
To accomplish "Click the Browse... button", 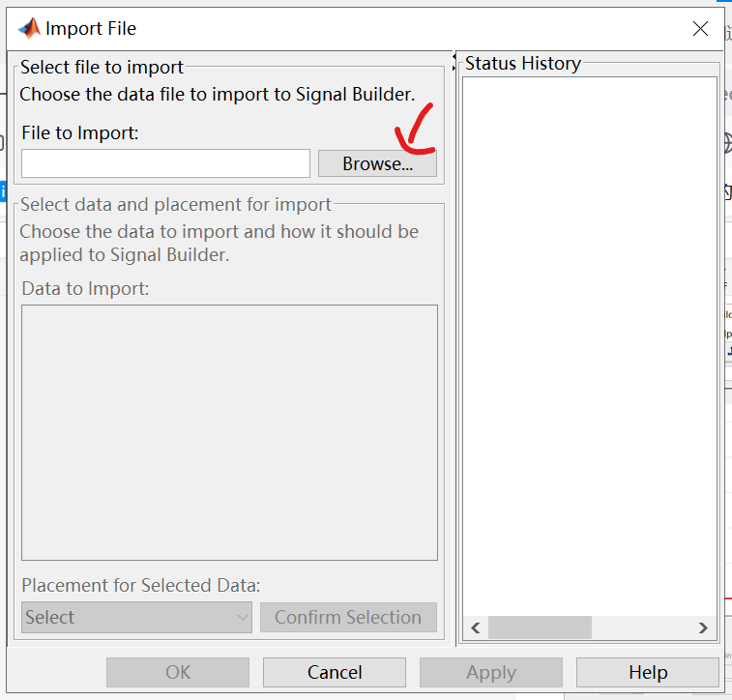I will (x=377, y=163).
